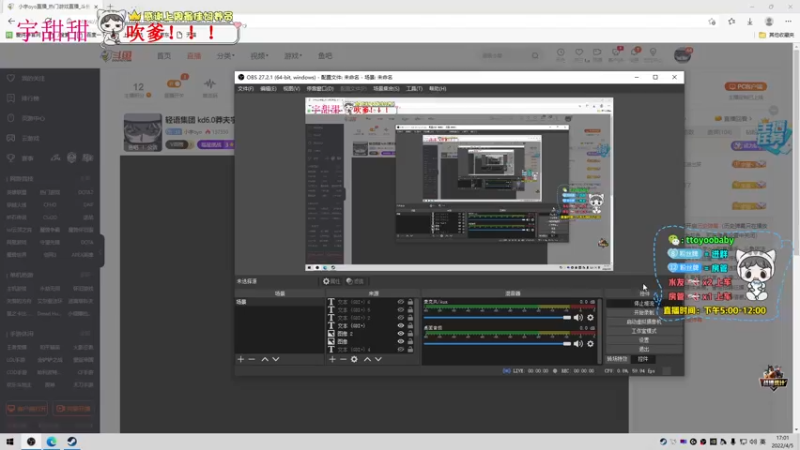800x450 pixels.
Task: Open the 帮助(H) menu in OBS
Action: click(x=437, y=89)
